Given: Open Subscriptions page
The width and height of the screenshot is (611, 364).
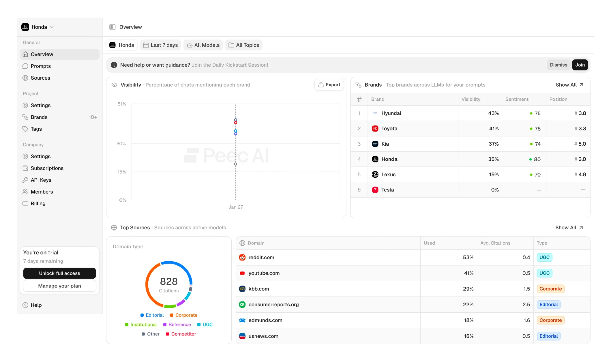Looking at the screenshot, I should coord(60,168).
